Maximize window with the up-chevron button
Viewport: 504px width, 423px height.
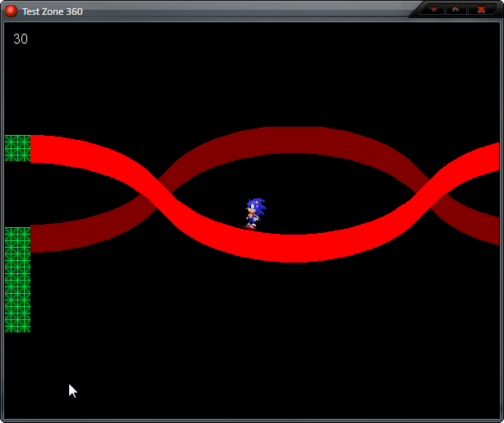coord(455,10)
